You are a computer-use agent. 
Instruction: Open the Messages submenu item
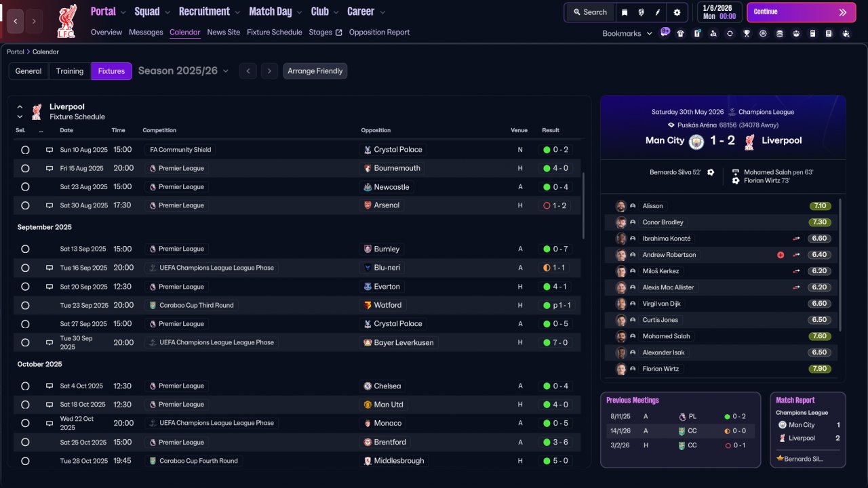tap(146, 33)
